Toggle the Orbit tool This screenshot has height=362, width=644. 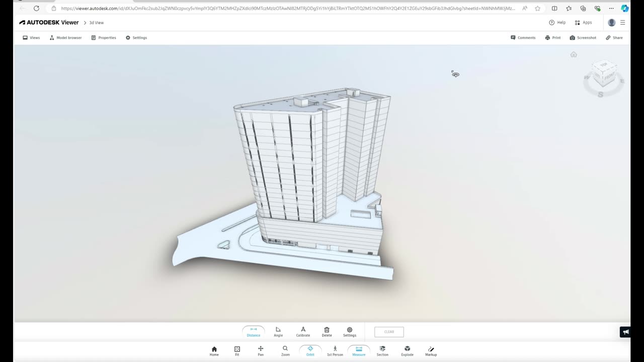(x=310, y=351)
